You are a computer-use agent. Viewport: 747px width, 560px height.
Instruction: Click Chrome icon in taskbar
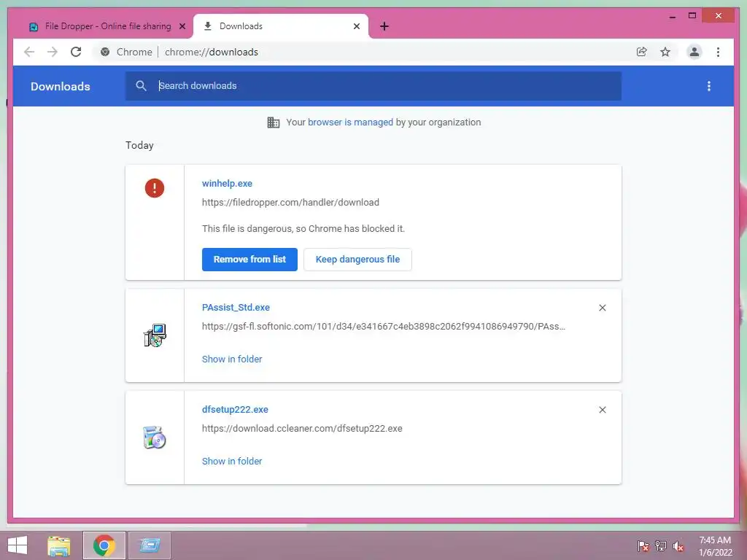pyautogui.click(x=104, y=545)
